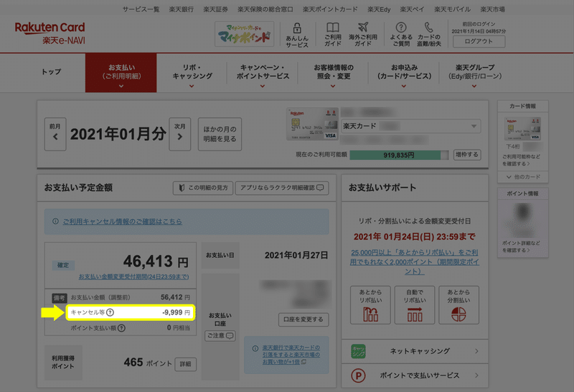The width and height of the screenshot is (574, 392).
Task: Click ご利用可能枠などを確認する in sidebar
Action: point(521,160)
